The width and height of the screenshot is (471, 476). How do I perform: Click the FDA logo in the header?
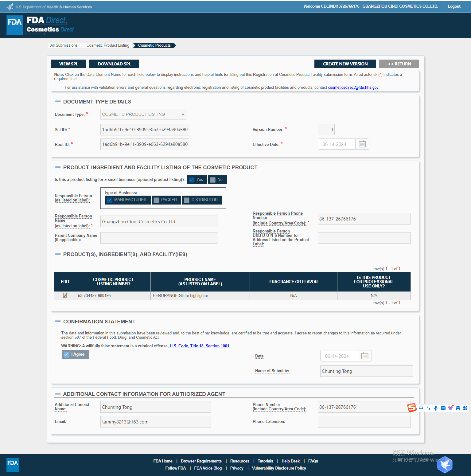pos(15,25)
